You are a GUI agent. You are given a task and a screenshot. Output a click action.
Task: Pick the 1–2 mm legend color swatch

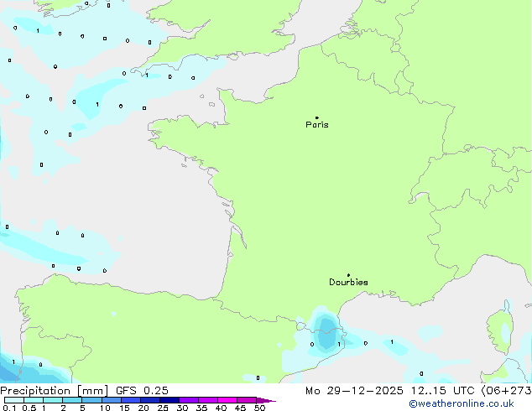pyautogui.click(x=53, y=400)
